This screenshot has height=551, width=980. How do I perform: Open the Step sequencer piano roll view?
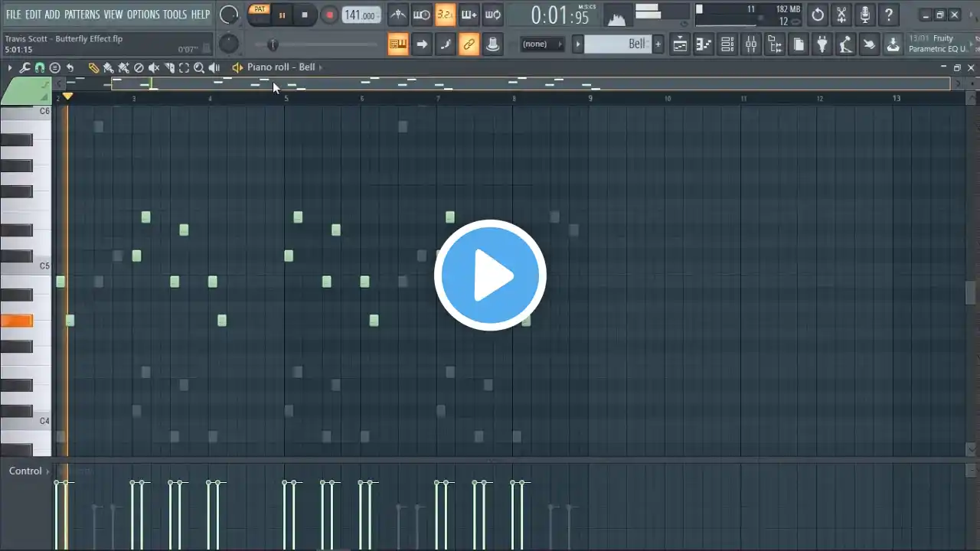coord(704,44)
